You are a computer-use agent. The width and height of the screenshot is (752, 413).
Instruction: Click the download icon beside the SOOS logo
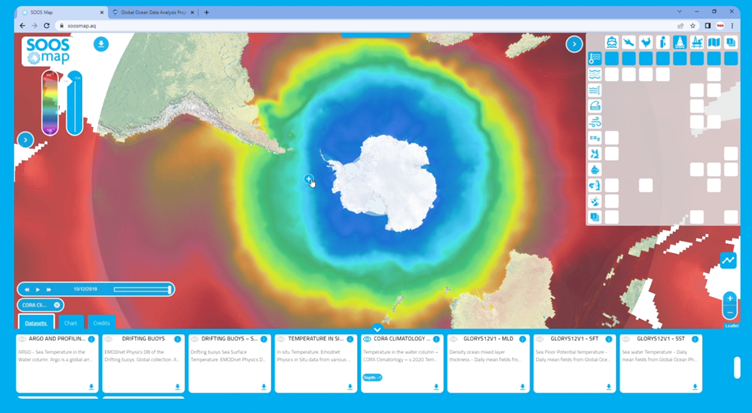101,44
